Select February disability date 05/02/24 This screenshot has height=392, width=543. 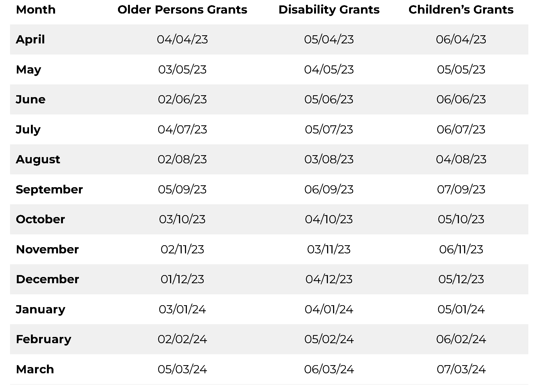tap(329, 339)
